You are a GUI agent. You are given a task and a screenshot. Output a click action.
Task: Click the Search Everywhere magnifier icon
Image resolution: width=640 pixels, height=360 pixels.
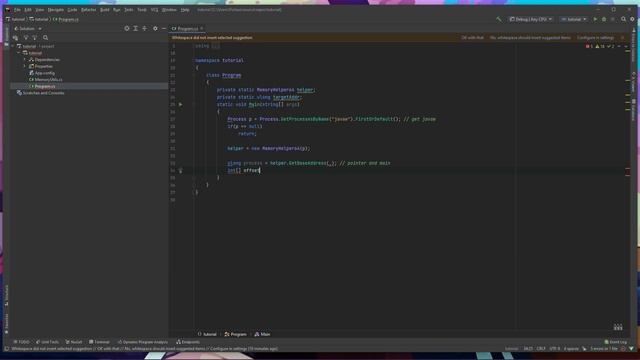click(623, 19)
